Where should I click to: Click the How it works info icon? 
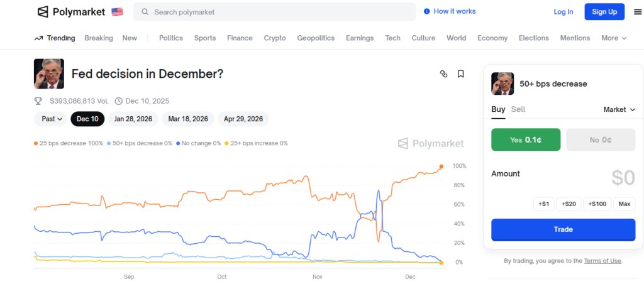[427, 11]
